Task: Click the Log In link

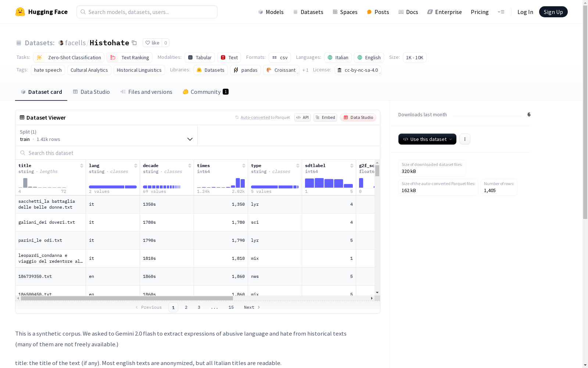Action: (x=525, y=12)
